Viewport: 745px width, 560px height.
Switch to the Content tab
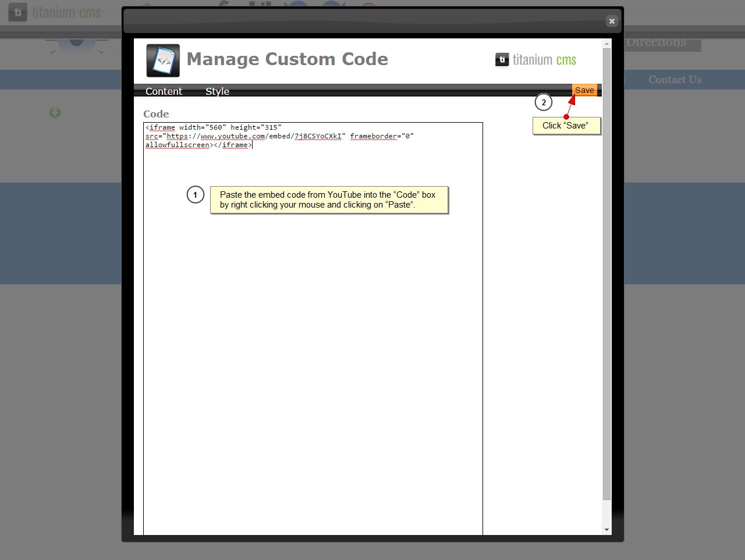[164, 91]
